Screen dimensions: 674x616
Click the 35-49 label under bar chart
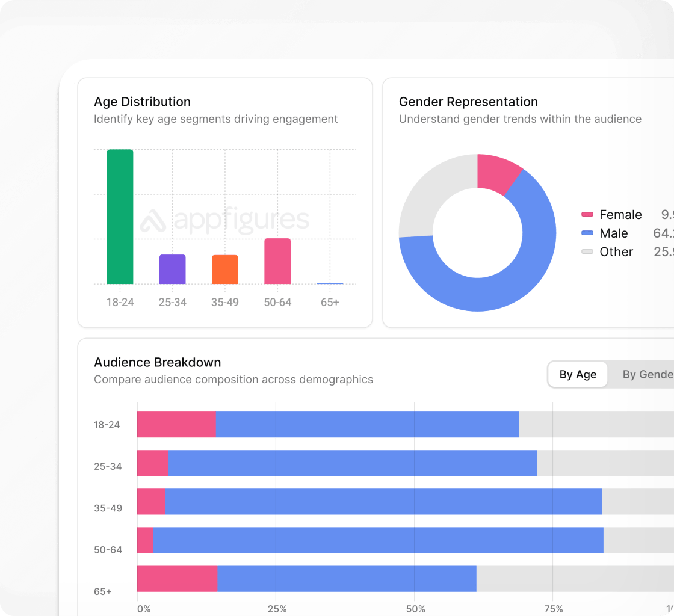pos(225,302)
